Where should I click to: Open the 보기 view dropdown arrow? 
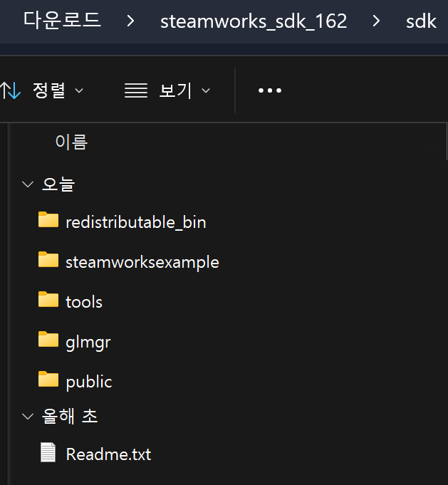click(206, 90)
